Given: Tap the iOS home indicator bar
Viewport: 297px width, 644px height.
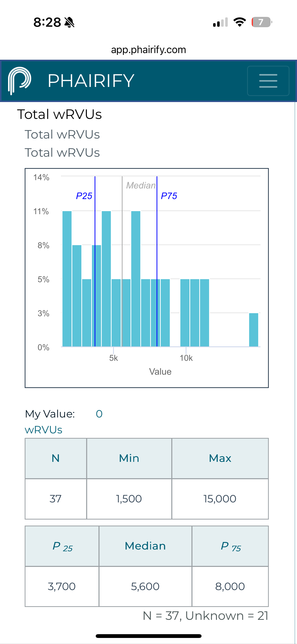Looking at the screenshot, I should pos(148,636).
